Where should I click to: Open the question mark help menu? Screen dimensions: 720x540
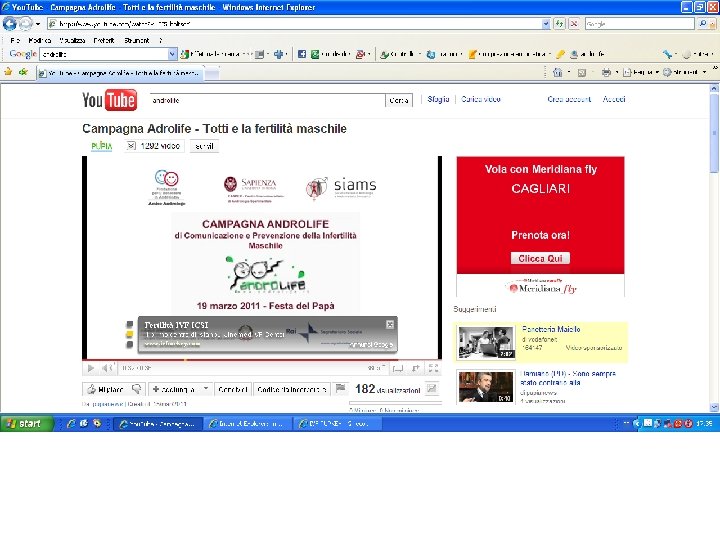click(160, 40)
